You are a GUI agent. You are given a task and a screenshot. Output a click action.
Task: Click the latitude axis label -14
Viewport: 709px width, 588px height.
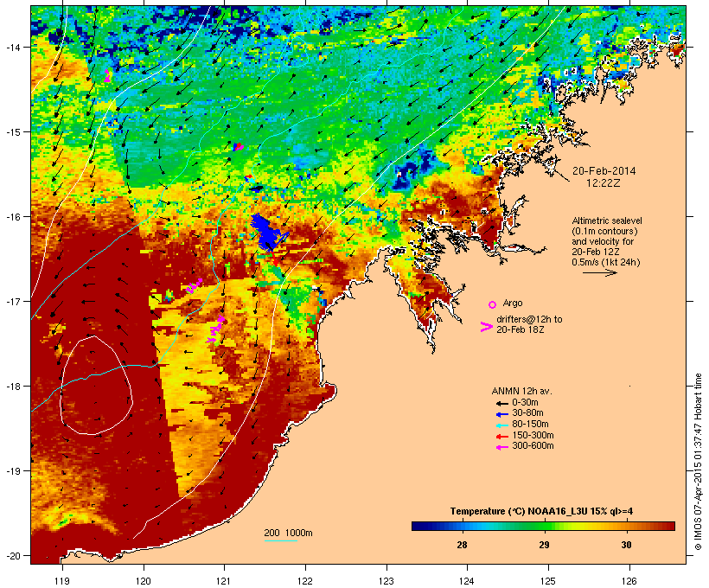point(13,47)
